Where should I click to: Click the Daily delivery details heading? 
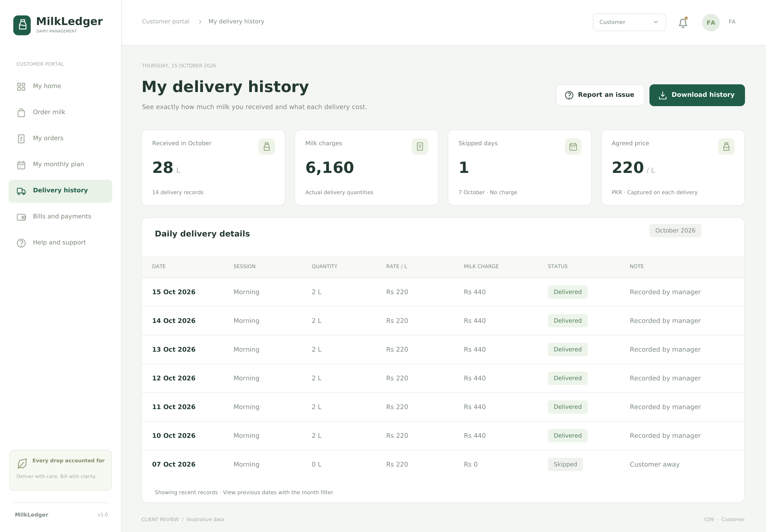point(202,234)
